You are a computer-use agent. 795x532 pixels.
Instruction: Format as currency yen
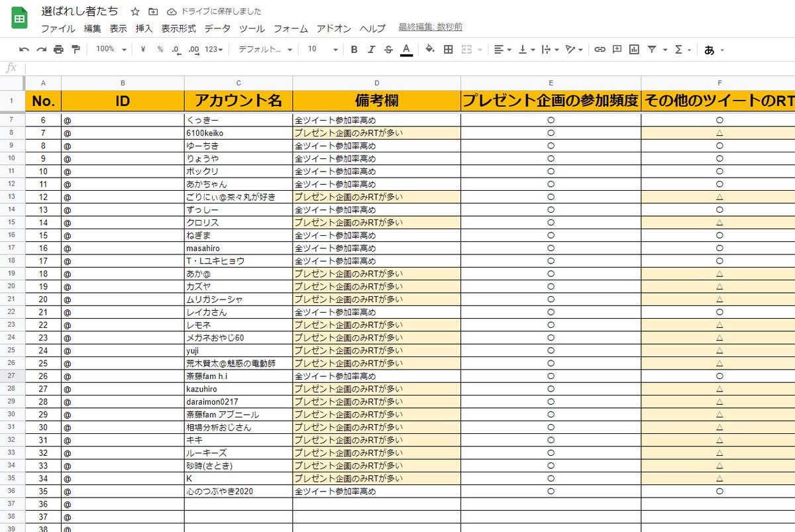pos(144,49)
